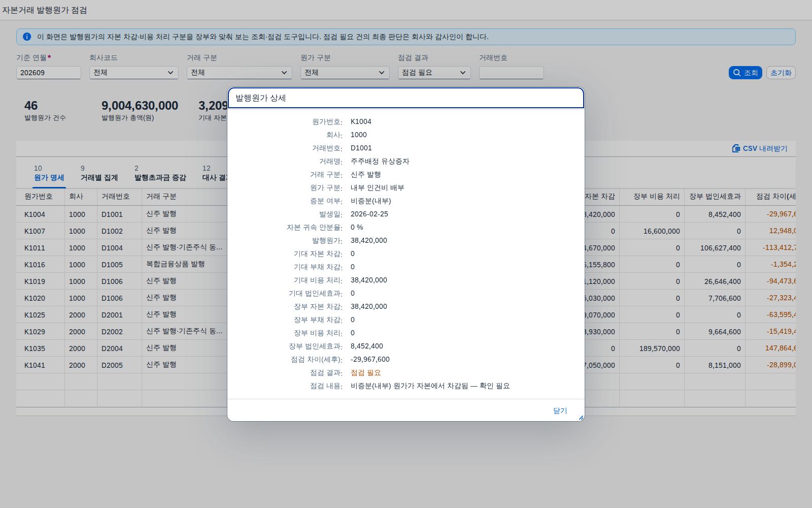This screenshot has width=812, height=508.
Task: Select the K1025 row cell
Action: [41, 315]
